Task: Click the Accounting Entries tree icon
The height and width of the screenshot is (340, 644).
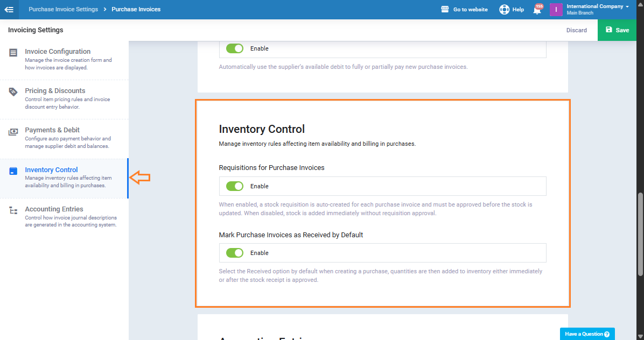Action: [13, 210]
